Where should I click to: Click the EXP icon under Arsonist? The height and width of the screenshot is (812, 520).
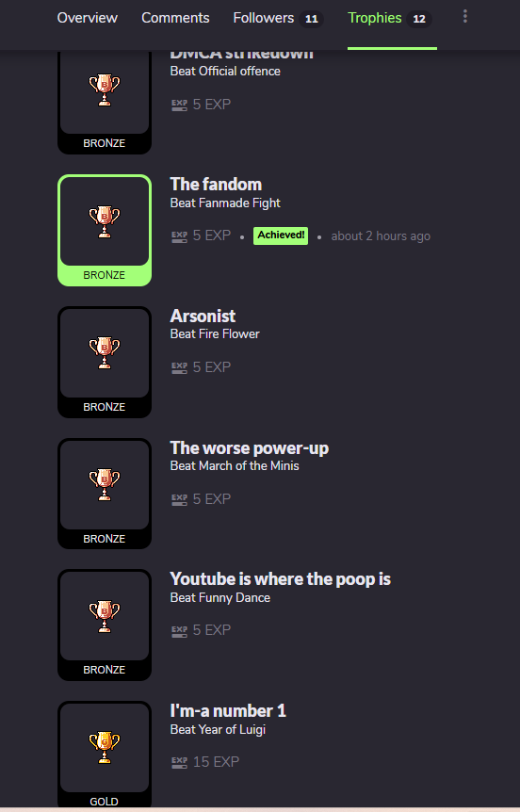click(179, 367)
